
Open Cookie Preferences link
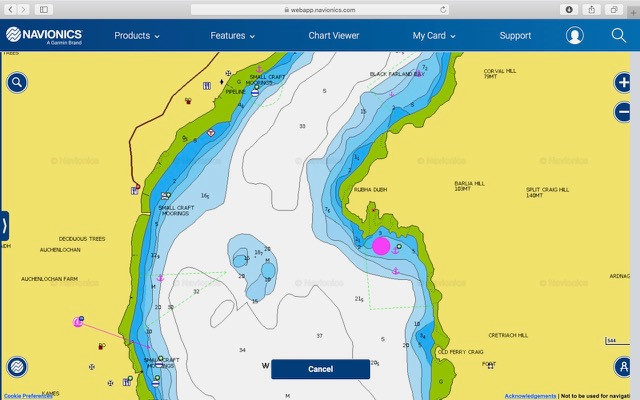[28, 396]
